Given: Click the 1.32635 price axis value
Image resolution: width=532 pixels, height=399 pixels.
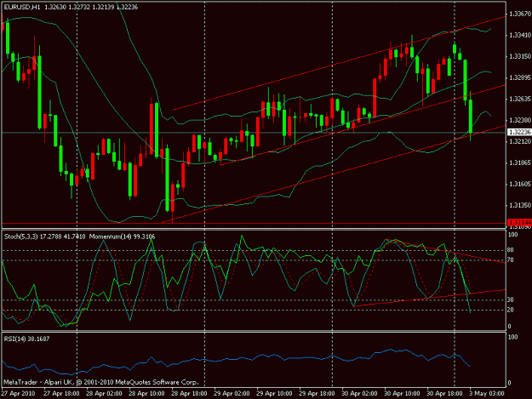Looking at the screenshot, I should 520,99.
